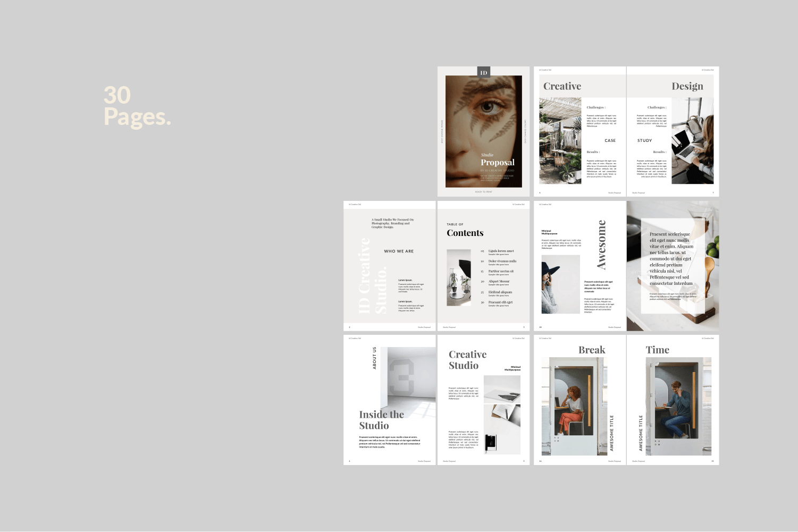This screenshot has width=798, height=532.
Task: Select the woman in black hat photo
Action: (x=560, y=284)
